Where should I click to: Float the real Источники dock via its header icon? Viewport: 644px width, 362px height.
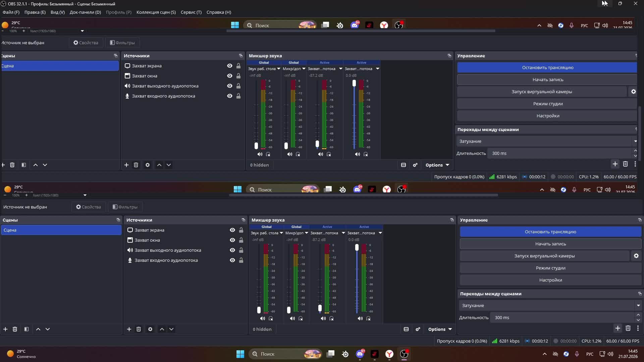click(x=244, y=220)
